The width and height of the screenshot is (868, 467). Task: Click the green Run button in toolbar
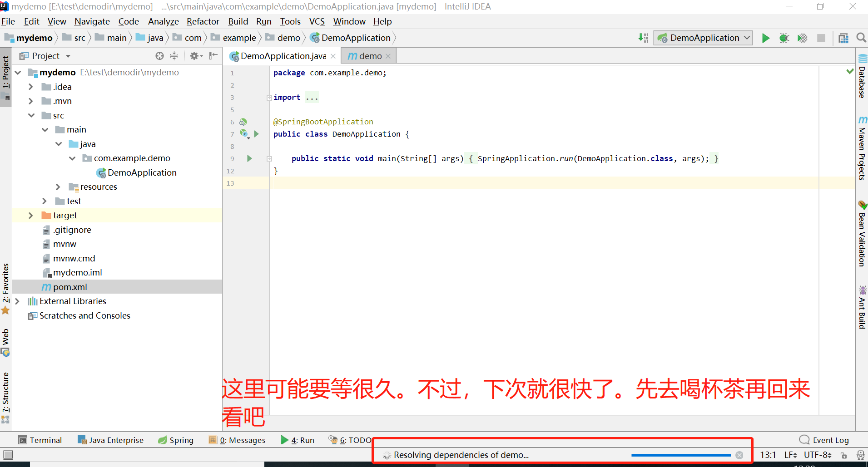coord(765,38)
